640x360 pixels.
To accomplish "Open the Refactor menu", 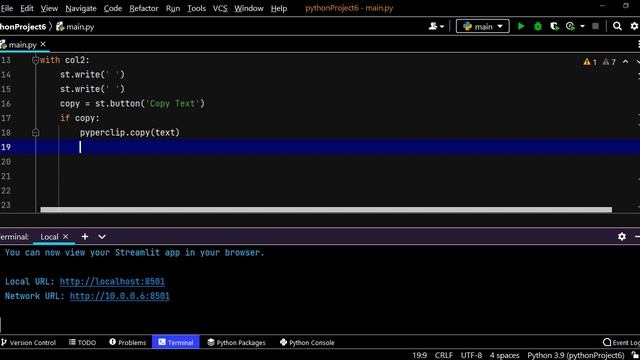I will point(144,8).
